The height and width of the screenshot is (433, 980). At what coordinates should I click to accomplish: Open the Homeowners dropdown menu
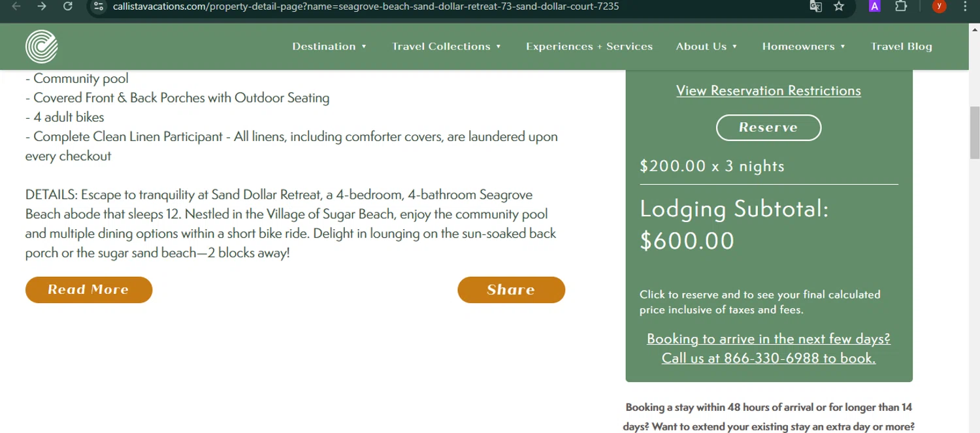pyautogui.click(x=804, y=46)
